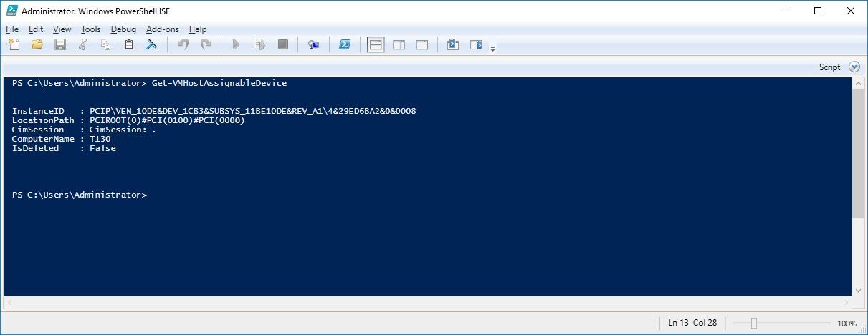Open the Debug menu

[x=123, y=29]
